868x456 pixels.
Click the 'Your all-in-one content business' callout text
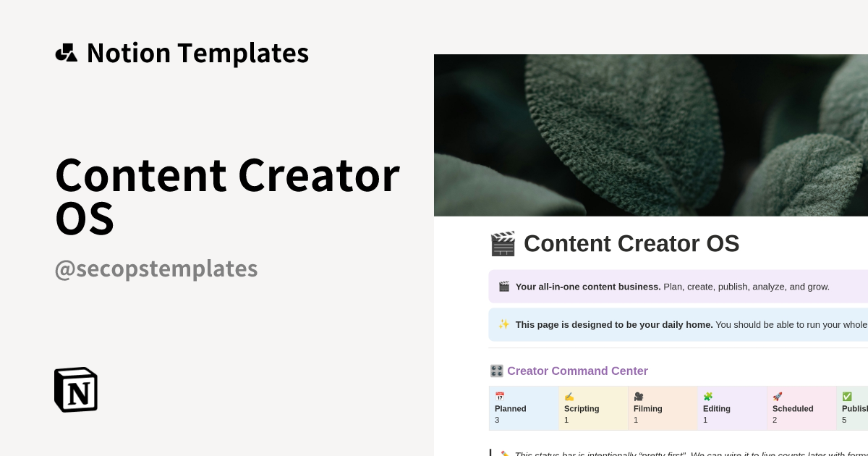point(589,287)
